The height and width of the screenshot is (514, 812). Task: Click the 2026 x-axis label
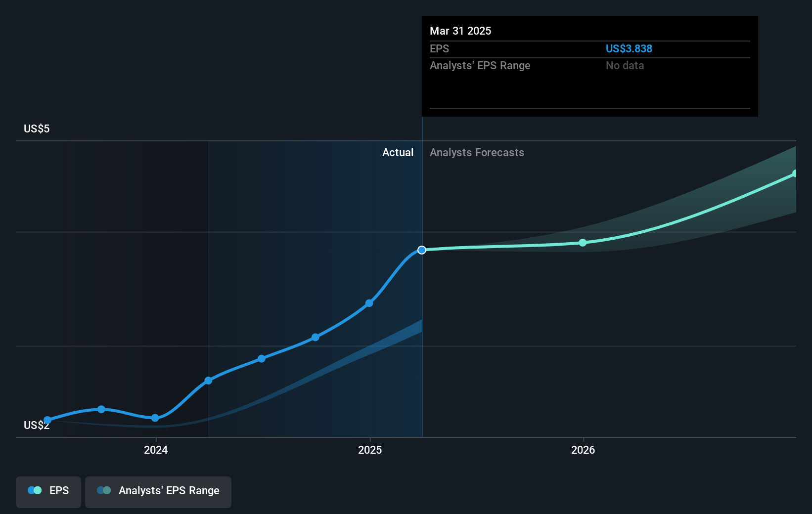(583, 450)
